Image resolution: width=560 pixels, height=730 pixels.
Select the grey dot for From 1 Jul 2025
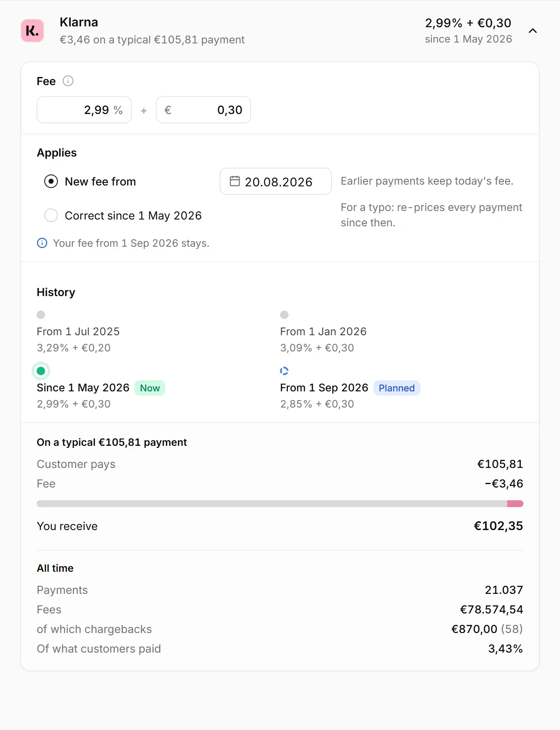pyautogui.click(x=41, y=315)
